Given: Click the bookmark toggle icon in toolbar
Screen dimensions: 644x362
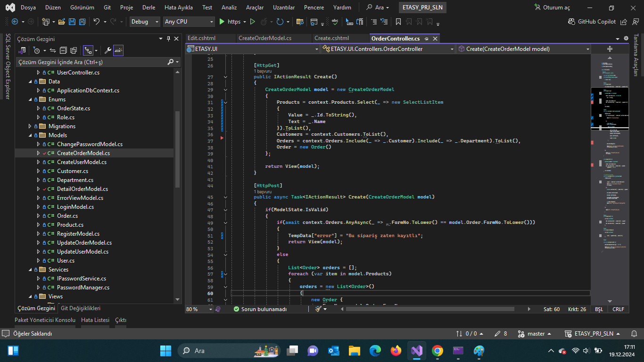Looking at the screenshot, I should click(398, 22).
